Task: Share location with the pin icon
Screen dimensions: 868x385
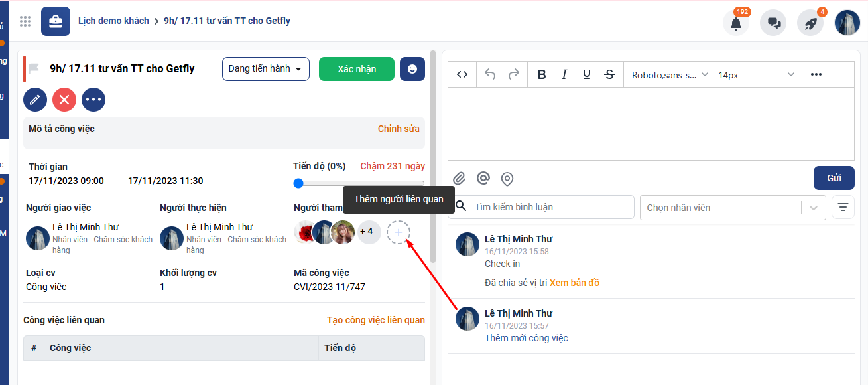Action: pos(507,179)
